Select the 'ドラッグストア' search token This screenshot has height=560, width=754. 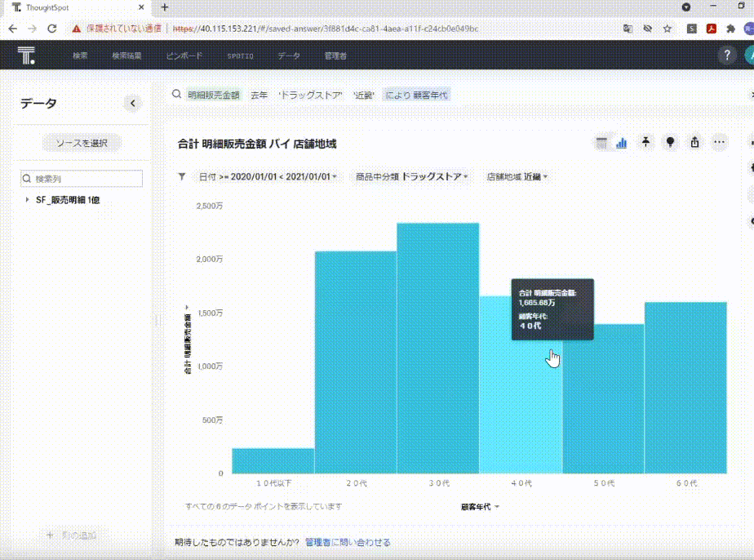pyautogui.click(x=310, y=96)
